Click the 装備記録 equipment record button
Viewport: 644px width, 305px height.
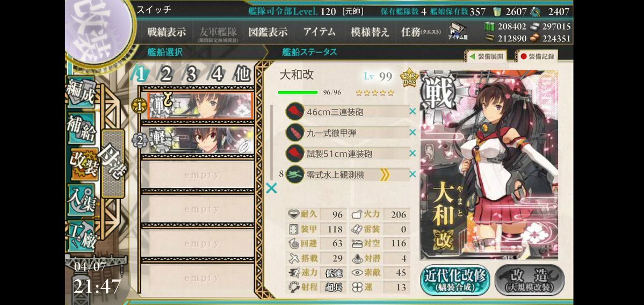pyautogui.click(x=537, y=56)
